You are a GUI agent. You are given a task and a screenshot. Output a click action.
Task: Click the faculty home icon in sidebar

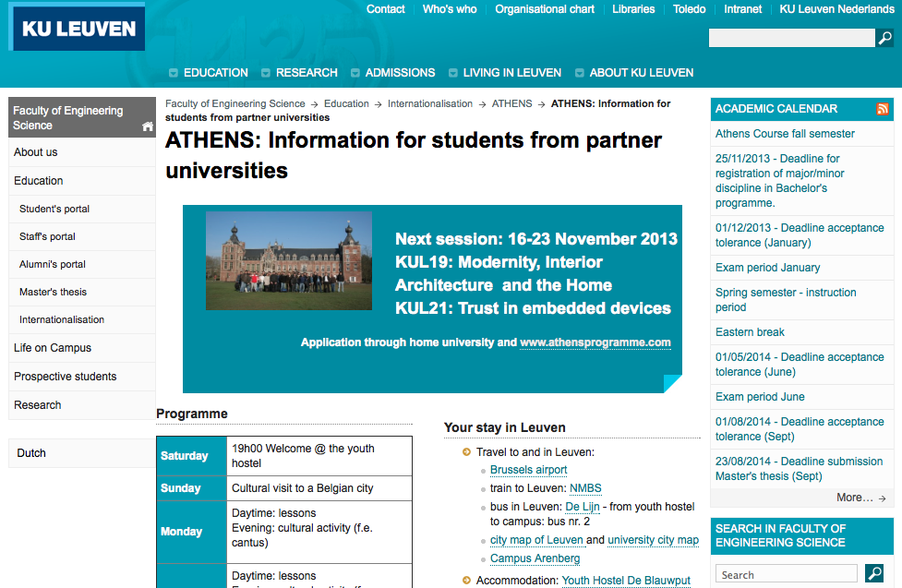click(x=148, y=126)
